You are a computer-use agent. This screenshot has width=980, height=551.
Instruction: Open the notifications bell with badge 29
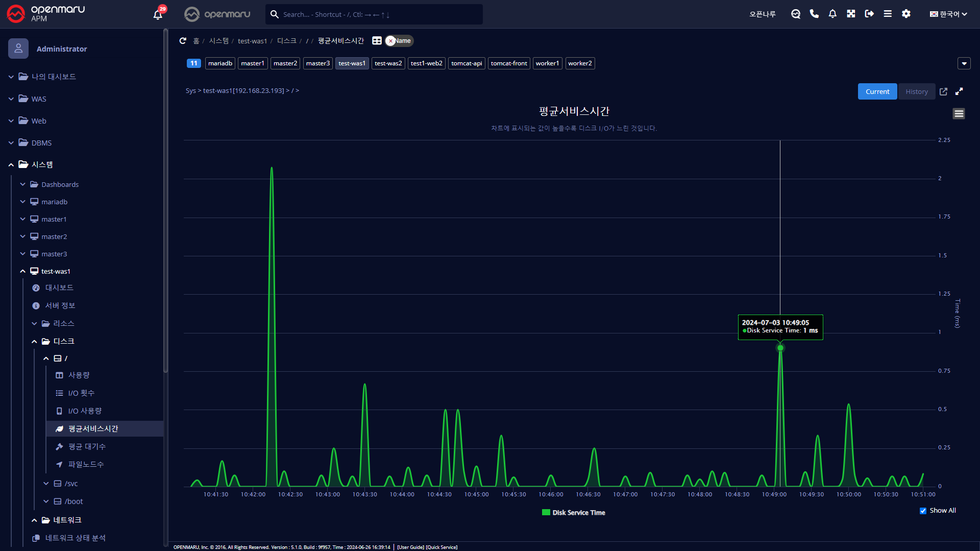[158, 14]
